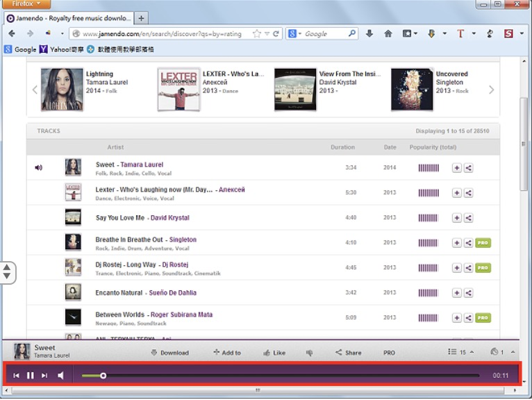
Task: Open bookmarks menu toolbar icon
Action: 410,33
